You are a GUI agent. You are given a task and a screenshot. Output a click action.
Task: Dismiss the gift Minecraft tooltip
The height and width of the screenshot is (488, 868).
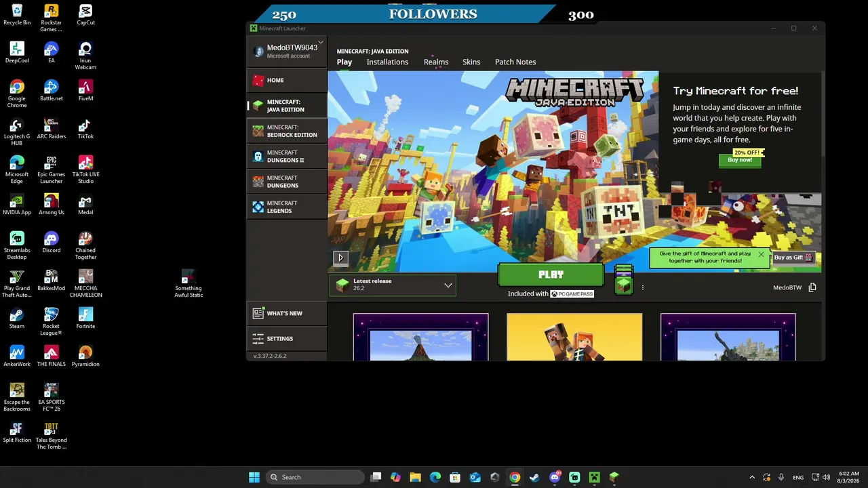click(x=761, y=255)
